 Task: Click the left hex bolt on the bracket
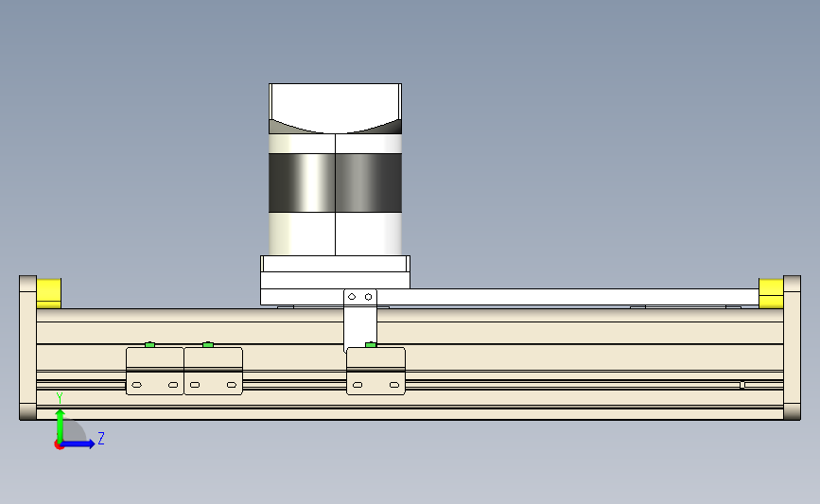coord(352,296)
